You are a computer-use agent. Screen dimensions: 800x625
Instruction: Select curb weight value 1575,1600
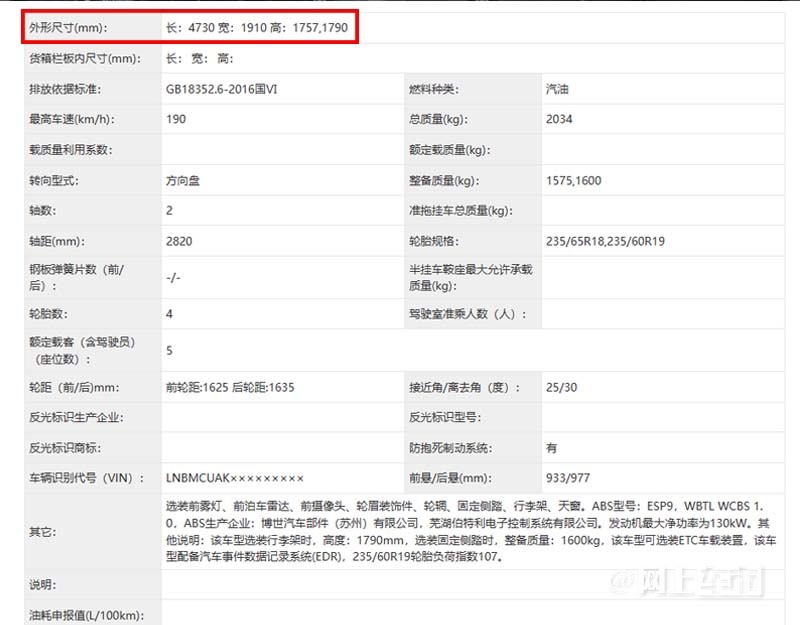click(x=573, y=181)
